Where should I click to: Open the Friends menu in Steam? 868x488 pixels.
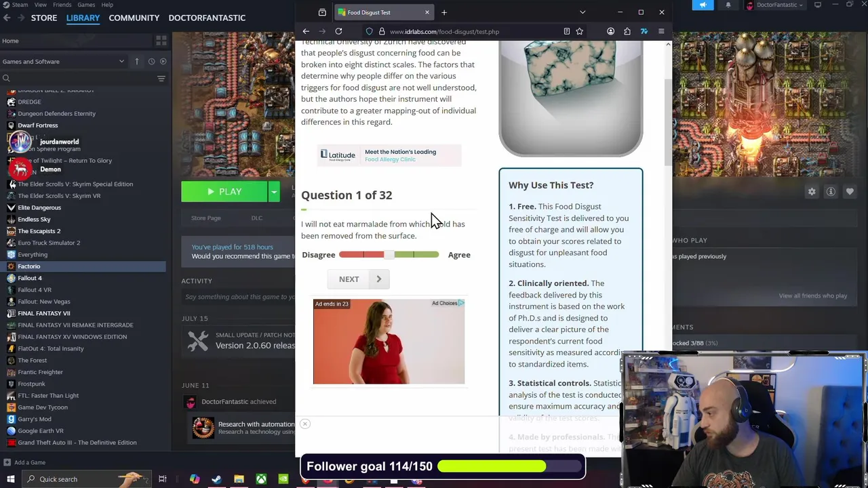click(62, 5)
